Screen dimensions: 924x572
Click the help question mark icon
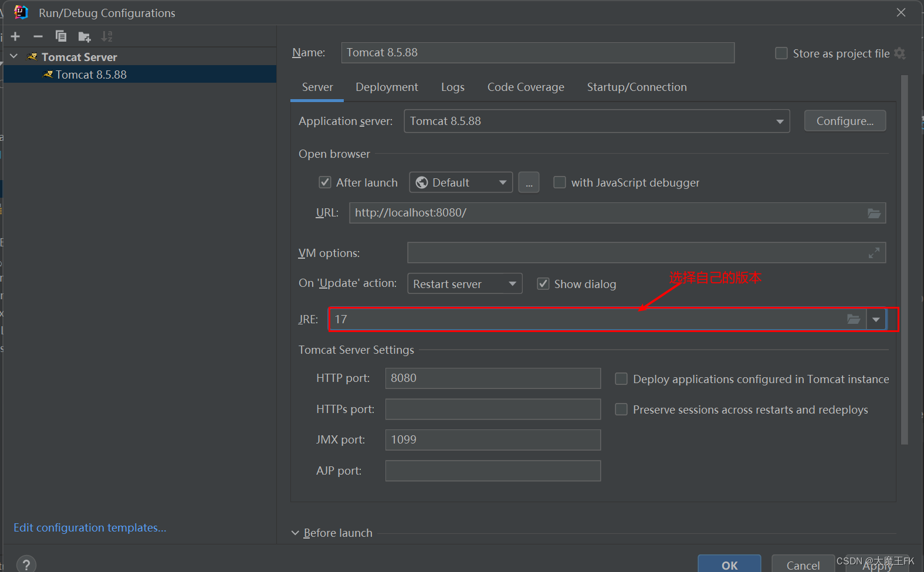tap(26, 564)
